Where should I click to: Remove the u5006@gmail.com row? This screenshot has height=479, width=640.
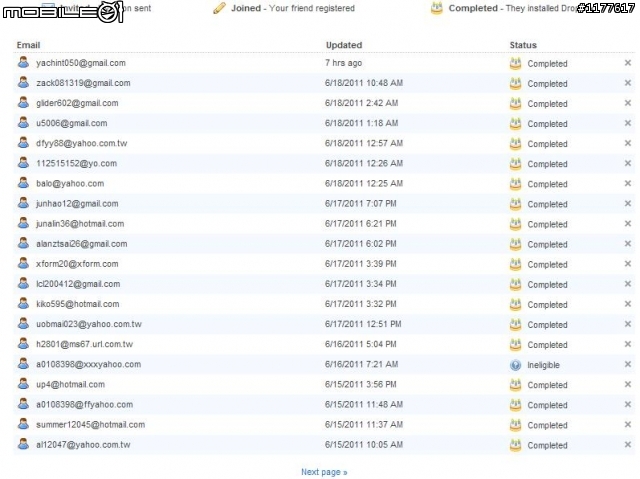tap(628, 123)
